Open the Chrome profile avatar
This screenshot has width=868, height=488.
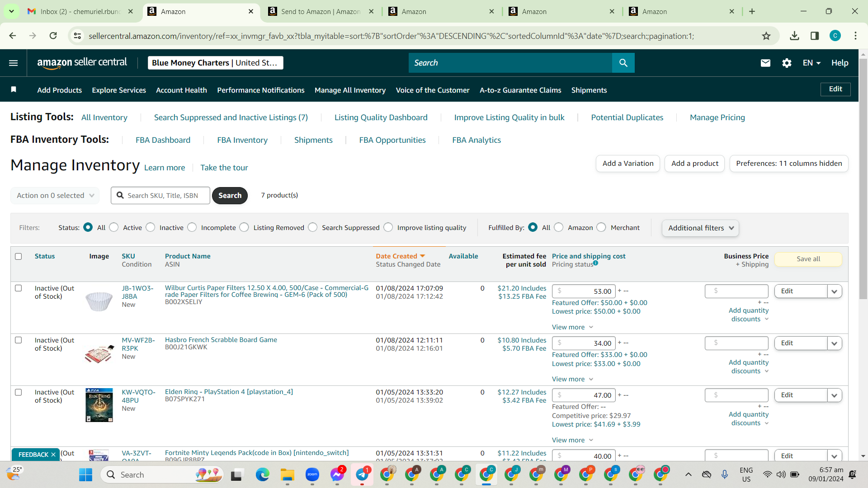point(835,36)
